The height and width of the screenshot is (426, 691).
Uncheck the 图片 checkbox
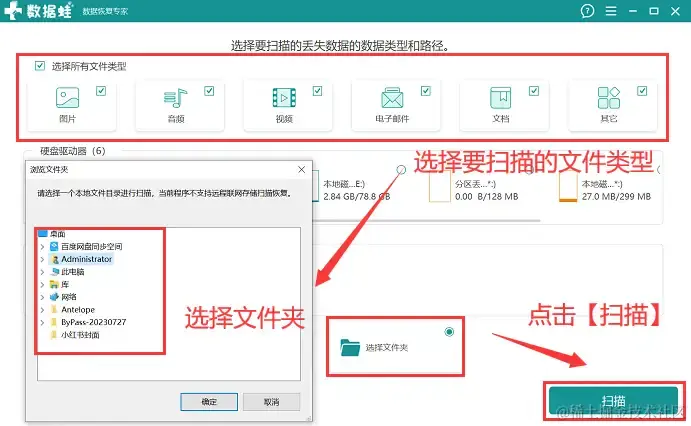tap(101, 91)
